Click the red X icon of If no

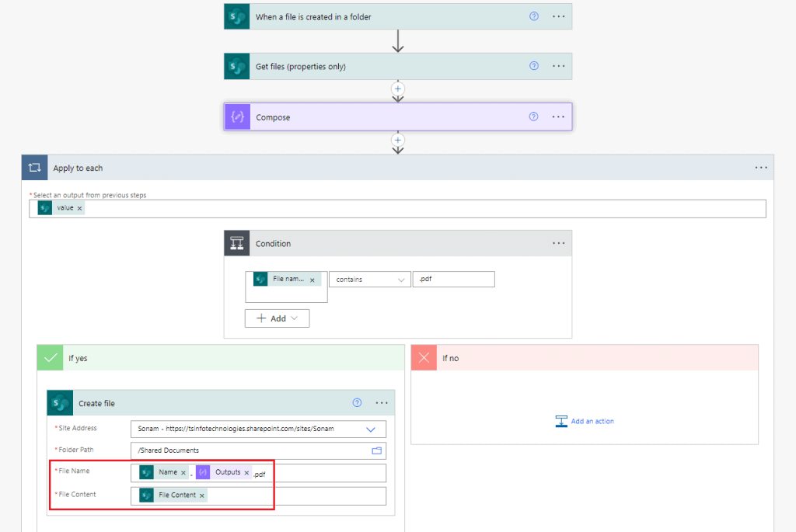tap(424, 357)
